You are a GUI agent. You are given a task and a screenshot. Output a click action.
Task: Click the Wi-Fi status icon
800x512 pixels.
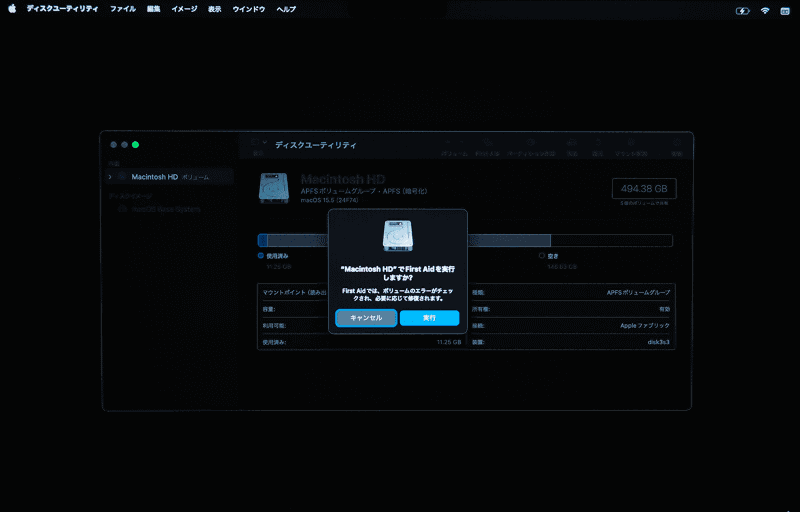pos(765,11)
